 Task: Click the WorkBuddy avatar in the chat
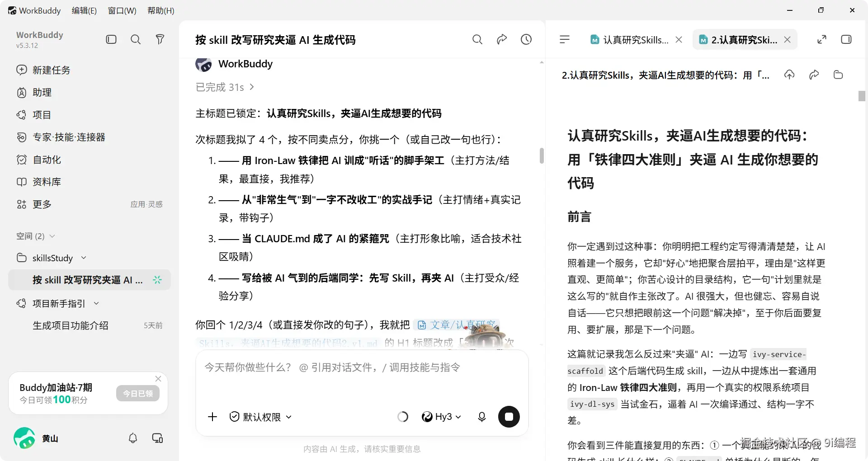point(203,64)
